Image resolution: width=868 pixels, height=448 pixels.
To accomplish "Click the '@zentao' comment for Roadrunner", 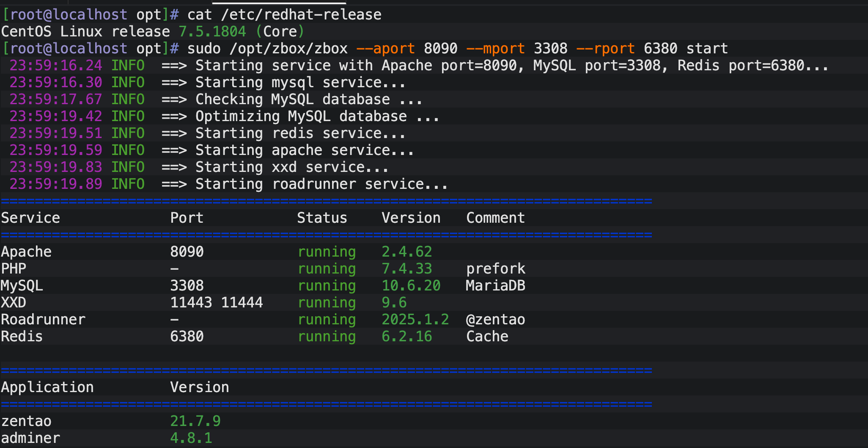I will [x=495, y=320].
